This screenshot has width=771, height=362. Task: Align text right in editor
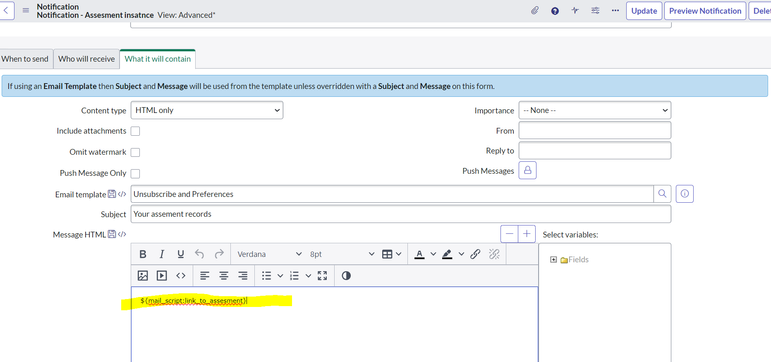point(242,275)
